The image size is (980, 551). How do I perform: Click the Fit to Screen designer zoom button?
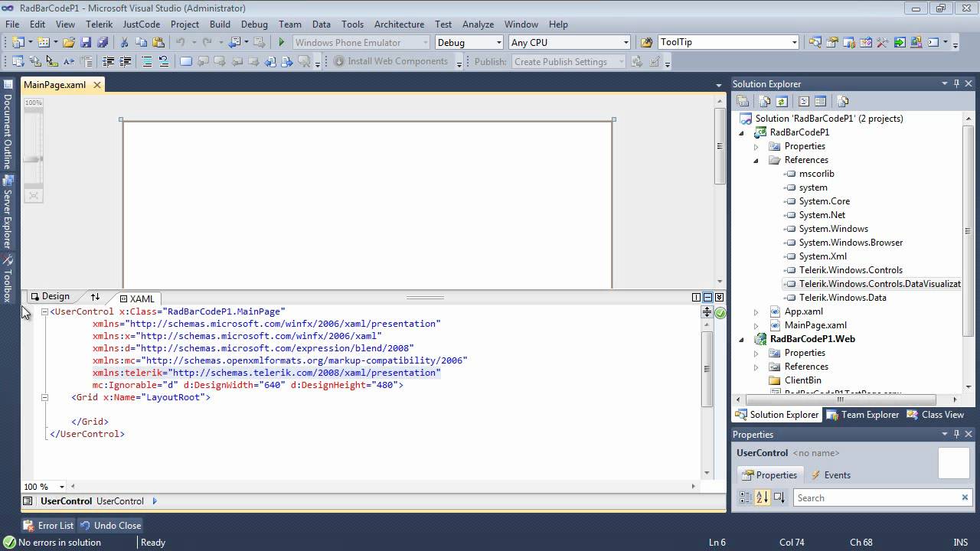(34, 196)
